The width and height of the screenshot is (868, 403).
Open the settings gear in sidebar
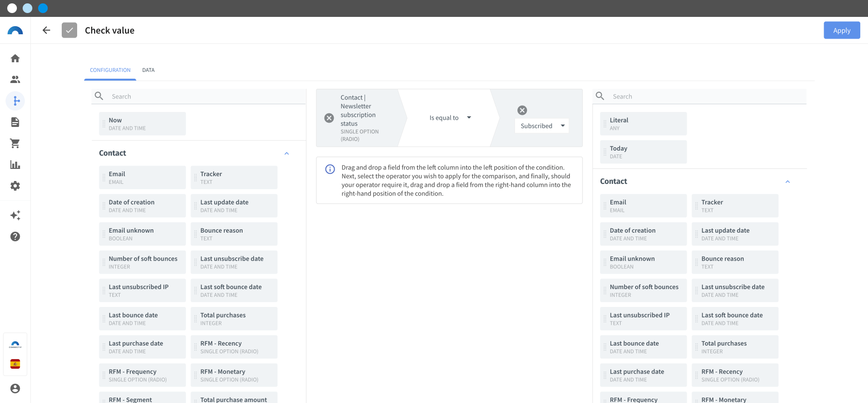tap(15, 186)
